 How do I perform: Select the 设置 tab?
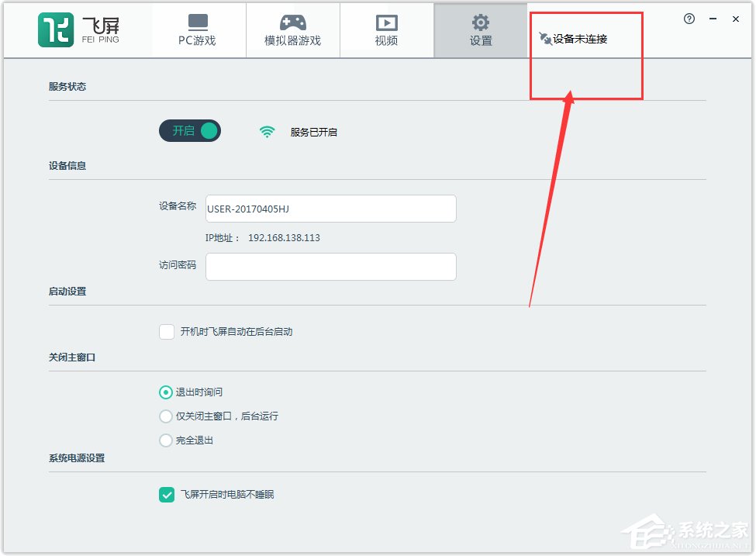tap(481, 30)
